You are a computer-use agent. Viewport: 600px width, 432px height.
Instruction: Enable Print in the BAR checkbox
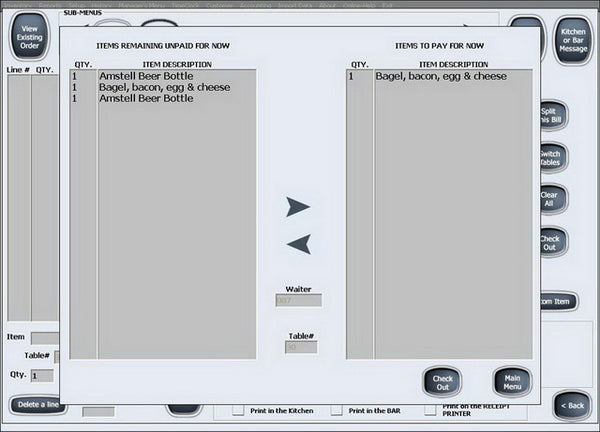[x=337, y=410]
